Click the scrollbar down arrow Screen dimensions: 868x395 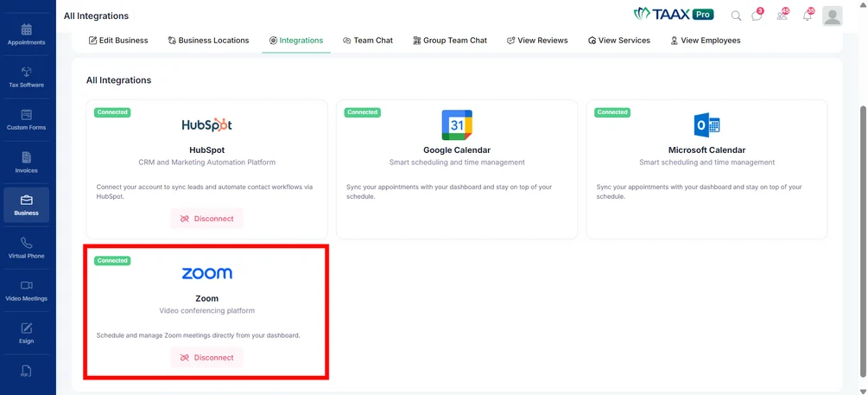point(863,390)
